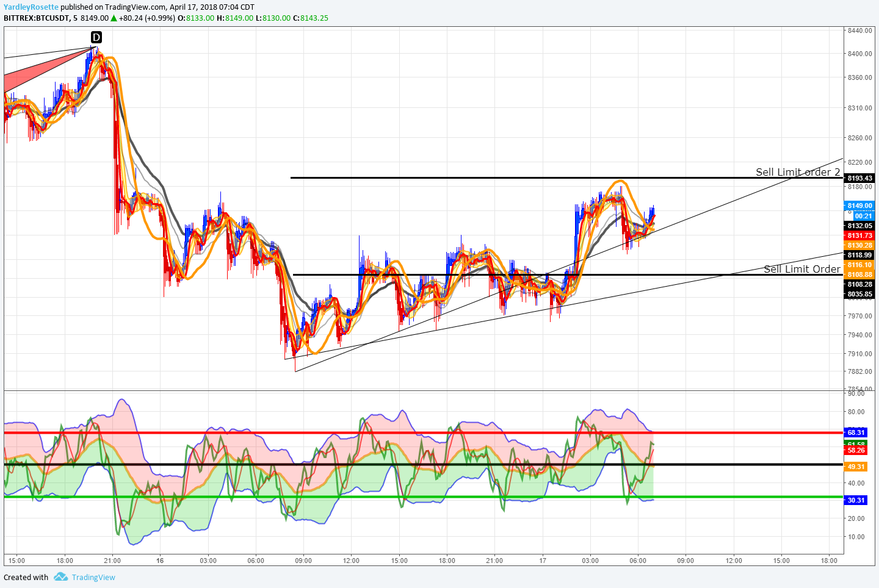Click the L:8130.00 low value
The height and width of the screenshot is (588, 879).
pyautogui.click(x=273, y=18)
